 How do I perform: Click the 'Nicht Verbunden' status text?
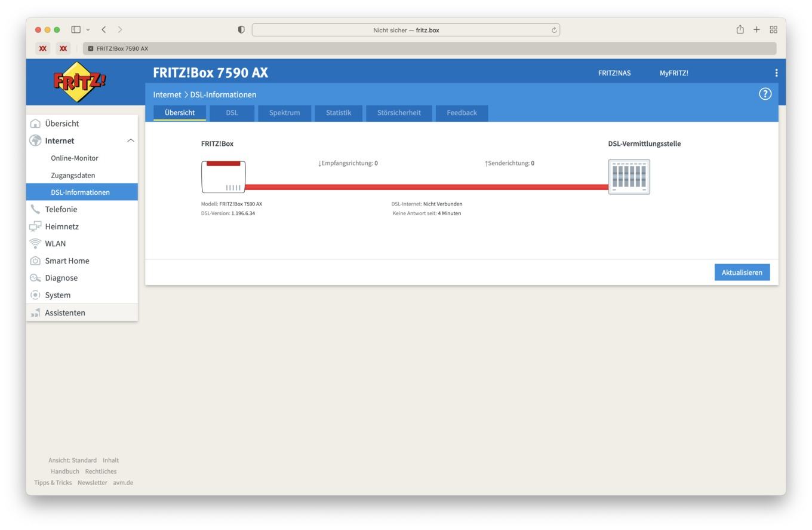pos(442,204)
